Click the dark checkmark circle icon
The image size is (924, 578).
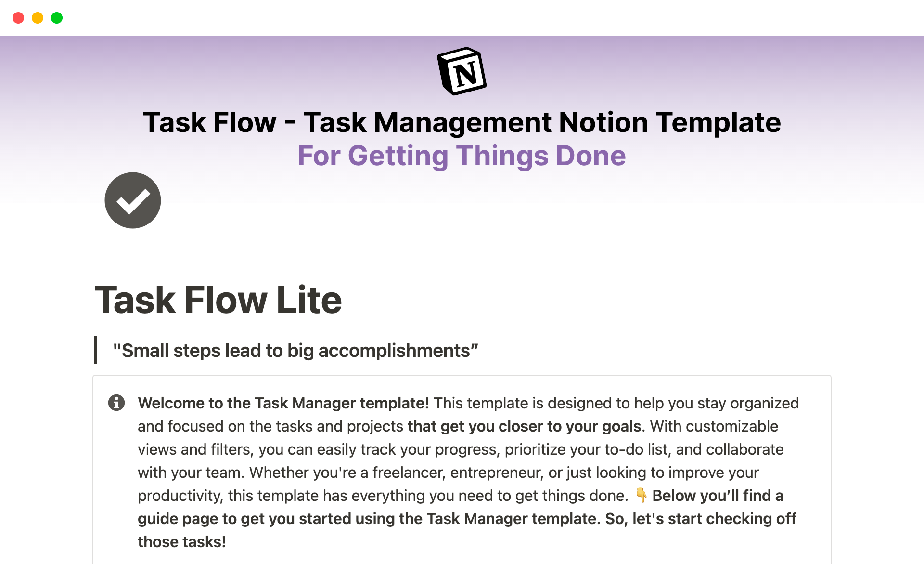132,201
